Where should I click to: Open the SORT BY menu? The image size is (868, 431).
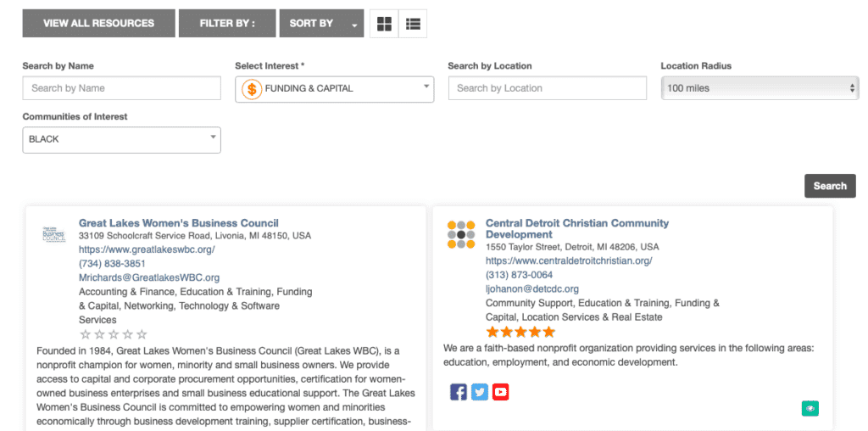pos(321,23)
